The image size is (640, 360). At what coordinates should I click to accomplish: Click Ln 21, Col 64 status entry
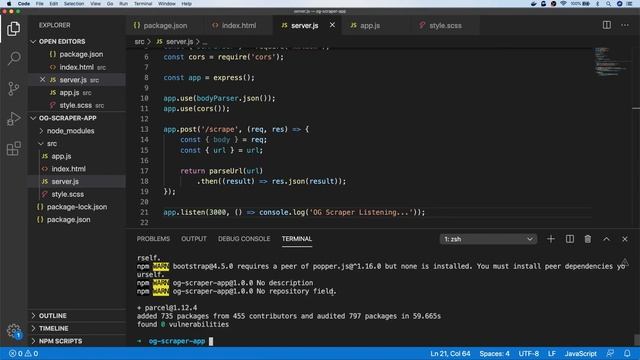point(450,353)
